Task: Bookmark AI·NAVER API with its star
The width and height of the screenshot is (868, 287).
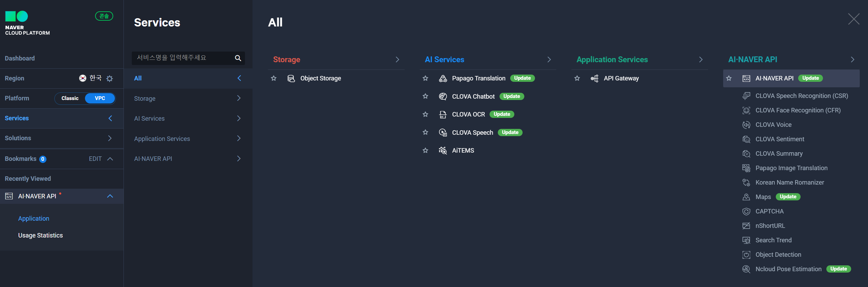Action: (729, 78)
